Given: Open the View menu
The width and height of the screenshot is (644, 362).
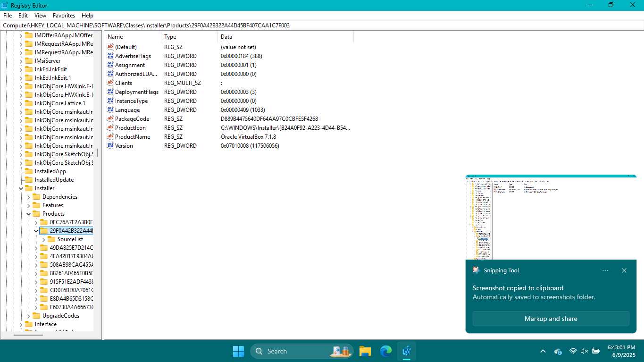Looking at the screenshot, I should 40,16.
